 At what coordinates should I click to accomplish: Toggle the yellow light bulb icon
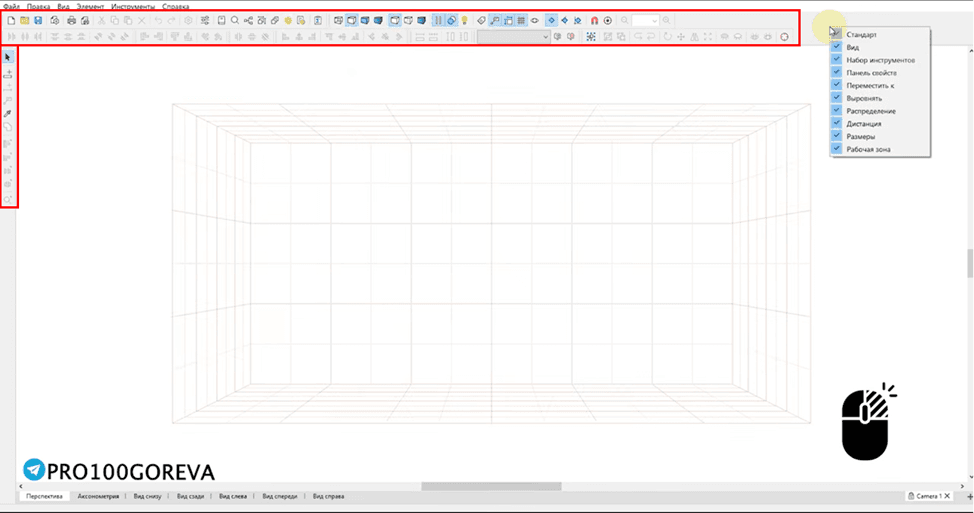[465, 20]
